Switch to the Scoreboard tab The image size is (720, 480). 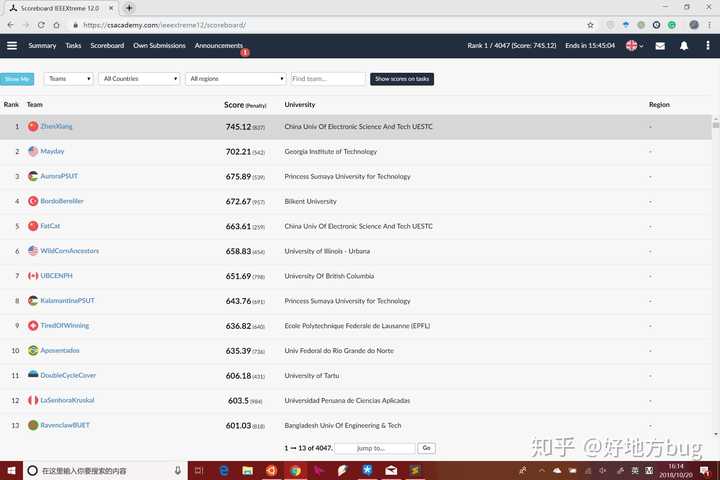click(x=107, y=45)
